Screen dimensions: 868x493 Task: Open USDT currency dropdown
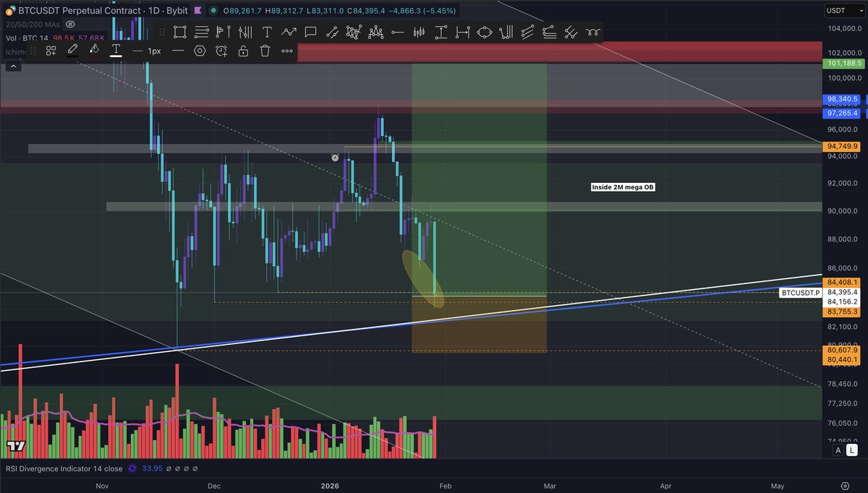tap(845, 10)
